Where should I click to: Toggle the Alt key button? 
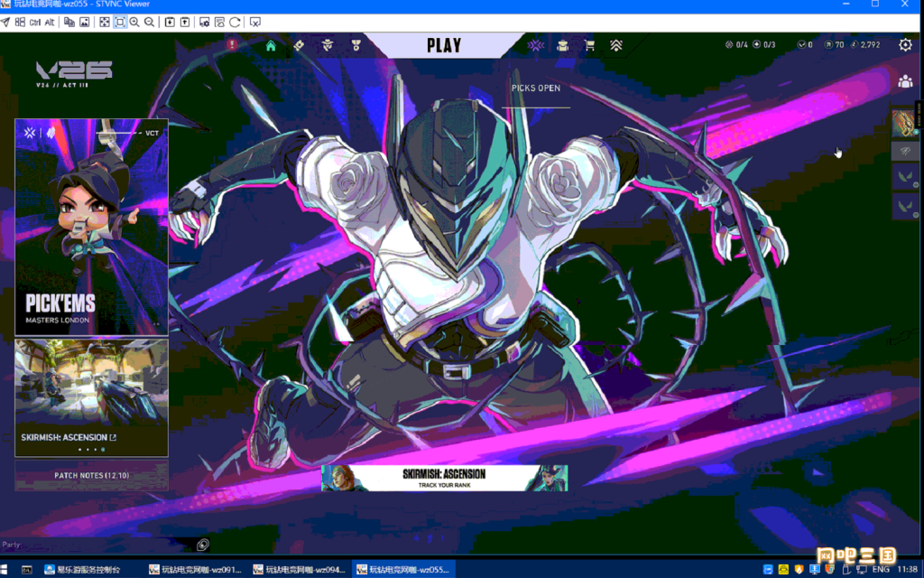(50, 22)
